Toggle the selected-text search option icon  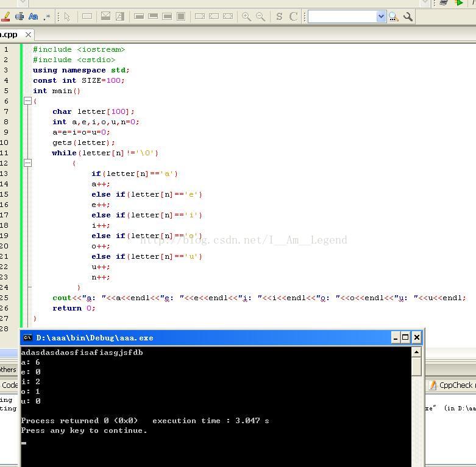[x=20, y=16]
